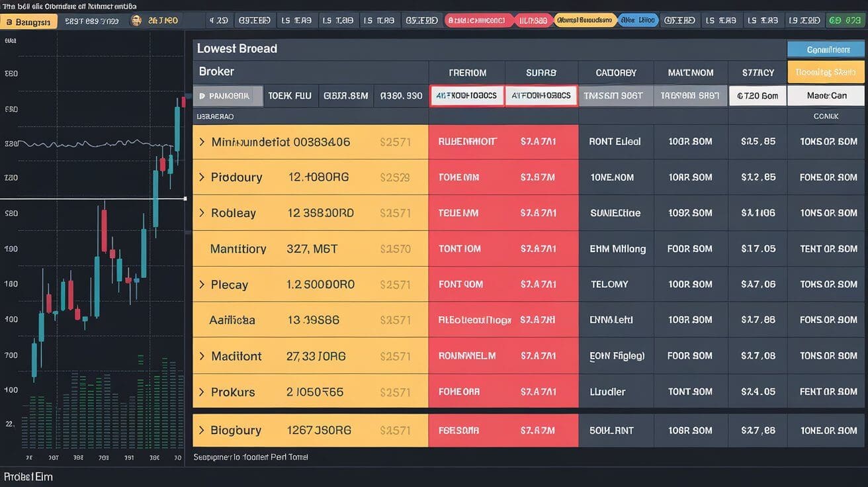Screen dimensions: 868x487
Task: Expand the Piodoury row chevron
Action: tap(202, 177)
